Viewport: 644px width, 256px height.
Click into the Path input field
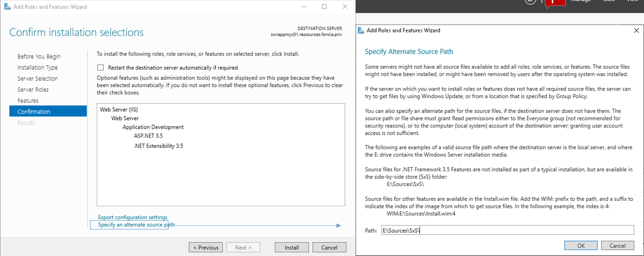(508, 230)
